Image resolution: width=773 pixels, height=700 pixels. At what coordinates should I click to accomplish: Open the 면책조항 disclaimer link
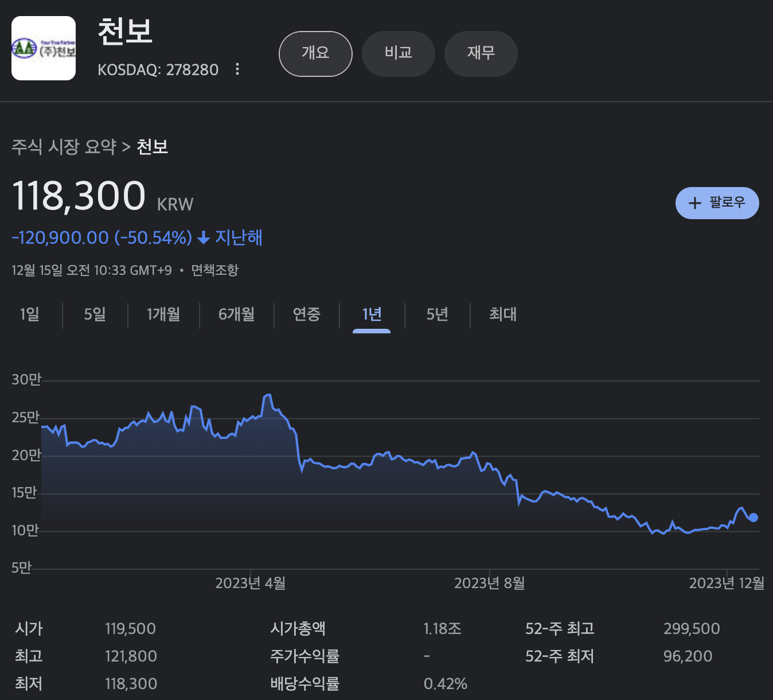[x=215, y=270]
